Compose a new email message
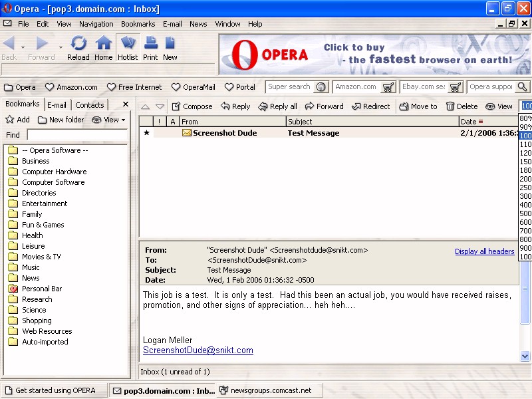The height and width of the screenshot is (399, 532). click(x=192, y=106)
